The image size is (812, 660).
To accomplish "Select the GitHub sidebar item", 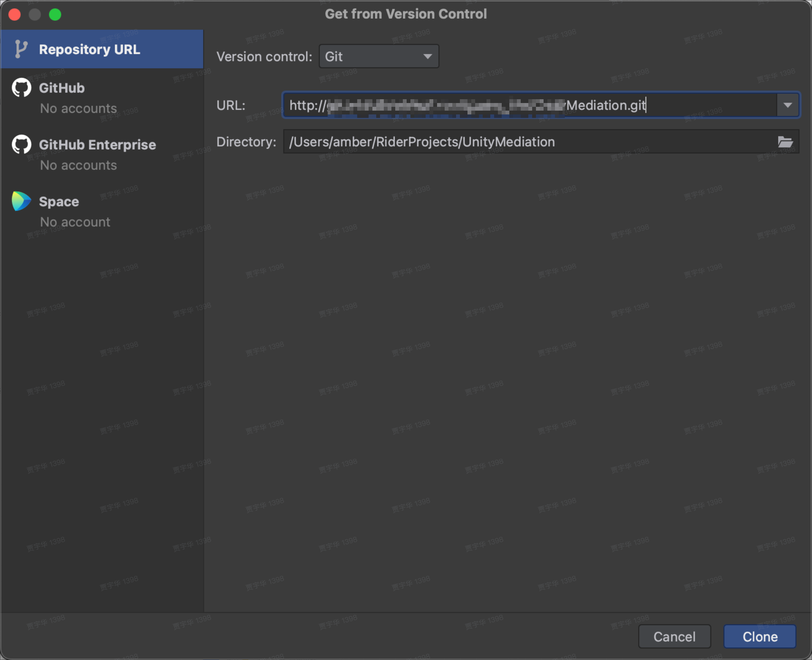I will pos(62,88).
